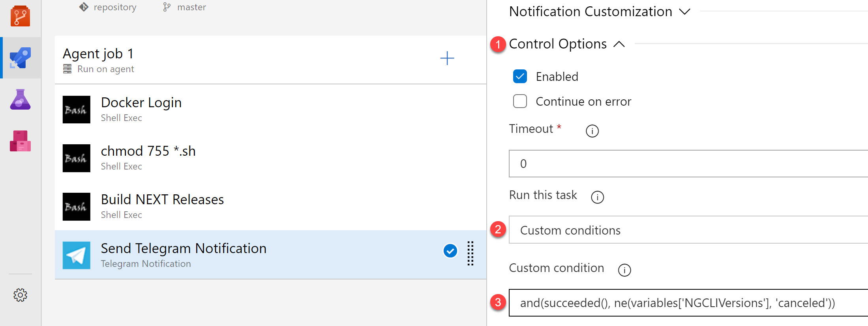
Task: Uncheck the Enabled checkbox
Action: [520, 76]
